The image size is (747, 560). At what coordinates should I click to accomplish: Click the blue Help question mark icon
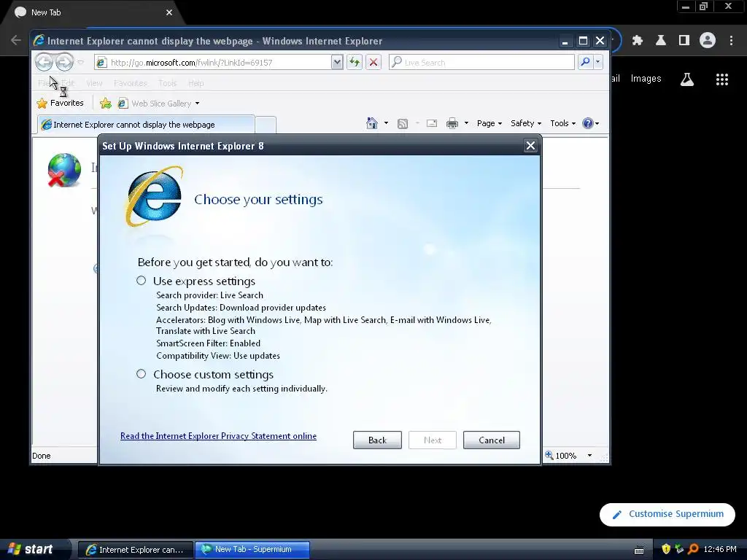pos(588,123)
